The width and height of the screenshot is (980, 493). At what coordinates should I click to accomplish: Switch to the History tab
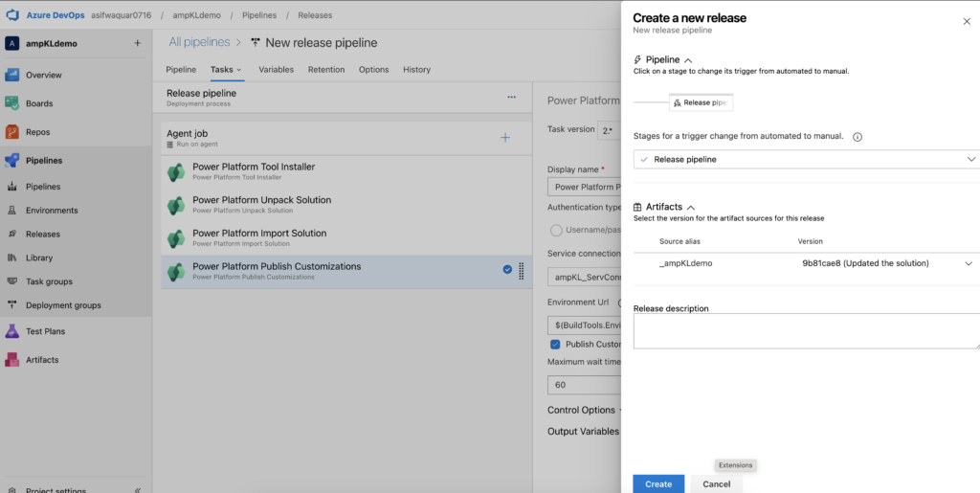click(x=417, y=70)
